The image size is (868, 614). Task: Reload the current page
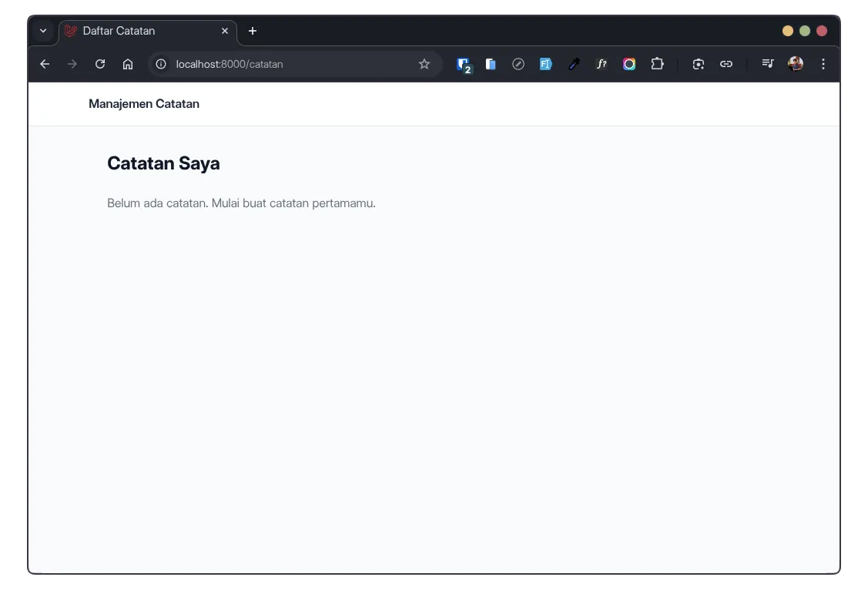[x=99, y=64]
